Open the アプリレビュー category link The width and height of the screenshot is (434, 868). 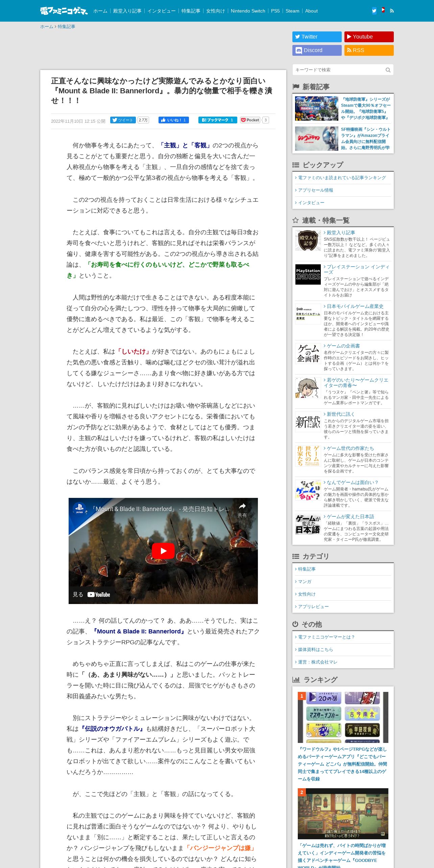(x=313, y=607)
